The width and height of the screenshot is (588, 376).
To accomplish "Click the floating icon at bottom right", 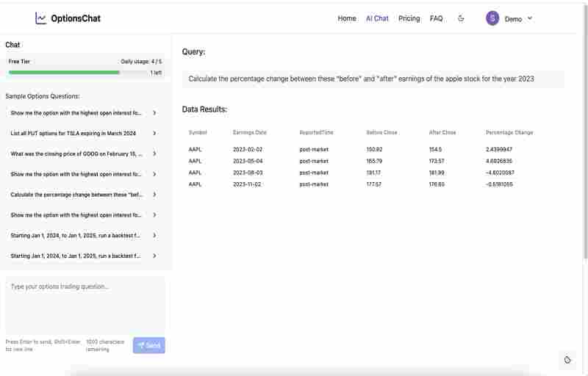I will click(x=567, y=360).
